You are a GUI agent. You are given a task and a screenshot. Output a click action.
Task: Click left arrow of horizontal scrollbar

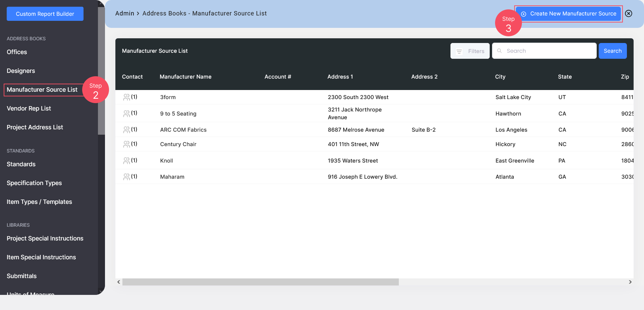(119, 282)
